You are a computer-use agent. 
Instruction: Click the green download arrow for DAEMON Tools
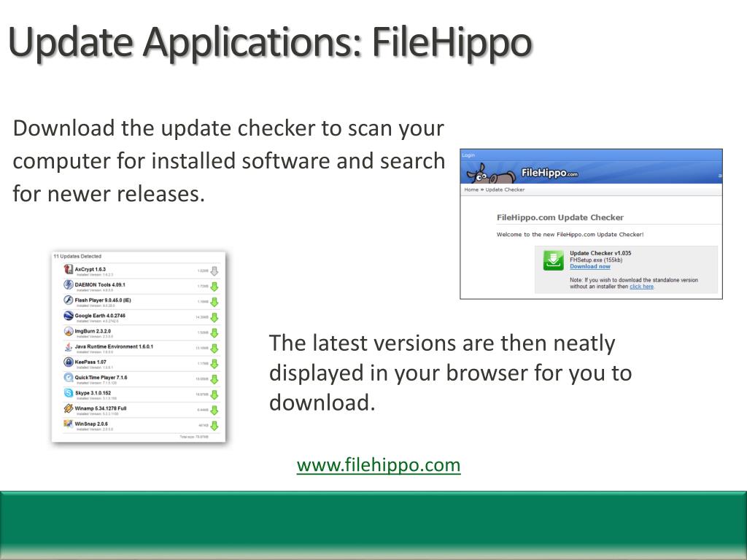[x=214, y=287]
